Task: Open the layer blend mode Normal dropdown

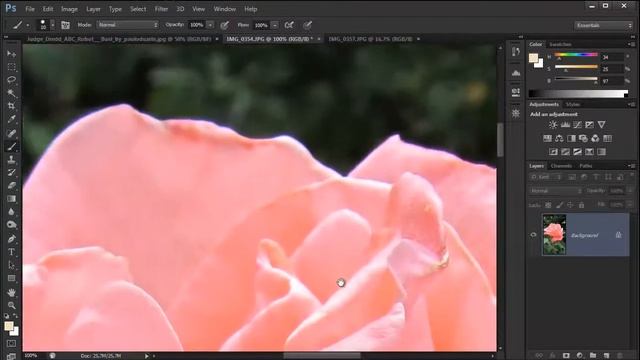Action: (x=556, y=191)
